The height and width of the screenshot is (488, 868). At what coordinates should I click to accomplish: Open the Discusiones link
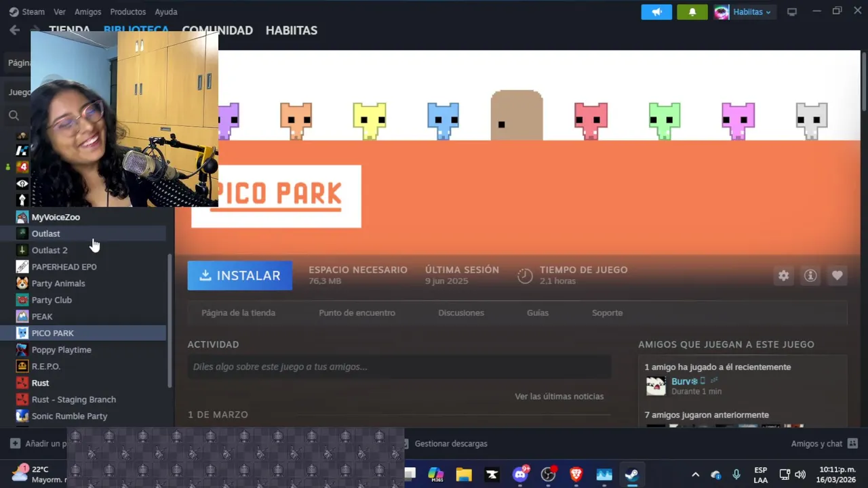pyautogui.click(x=461, y=312)
